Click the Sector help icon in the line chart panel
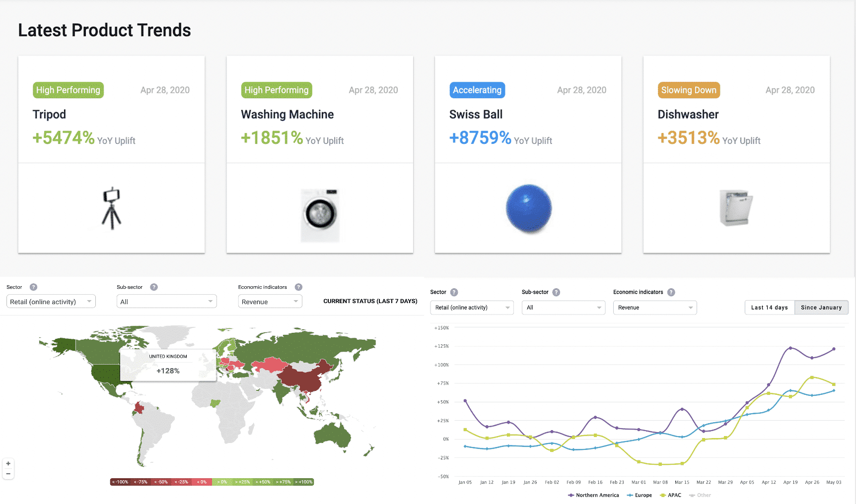 454,292
